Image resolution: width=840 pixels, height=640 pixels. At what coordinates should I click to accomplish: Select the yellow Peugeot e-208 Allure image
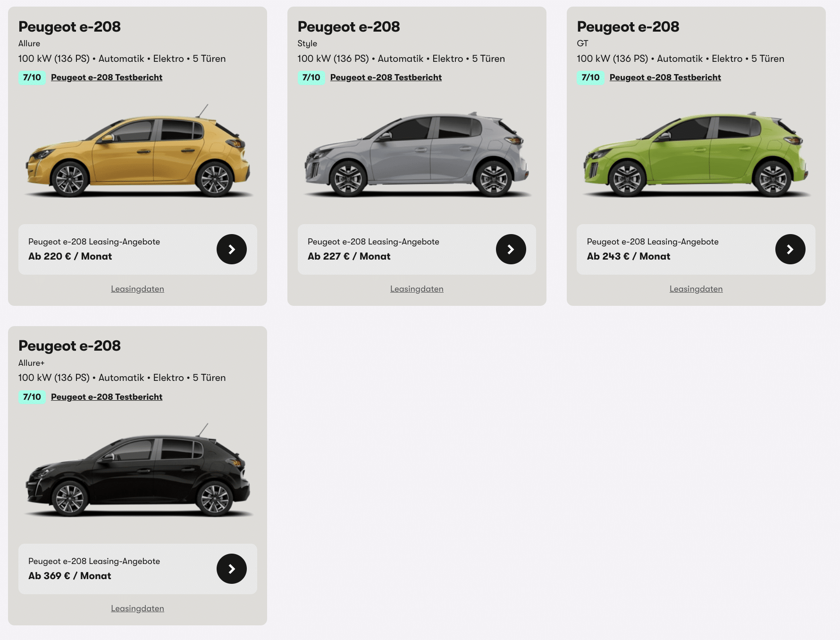[138, 151]
